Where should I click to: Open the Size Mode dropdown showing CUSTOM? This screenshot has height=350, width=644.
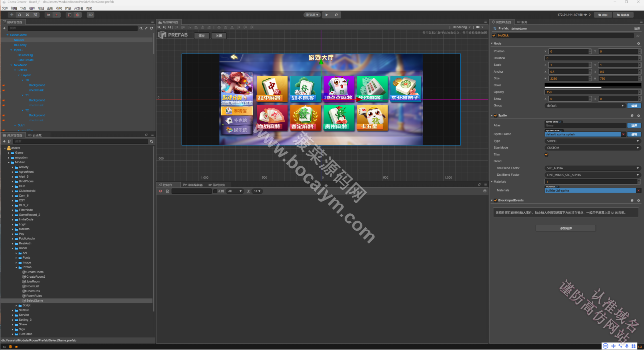[x=592, y=148]
